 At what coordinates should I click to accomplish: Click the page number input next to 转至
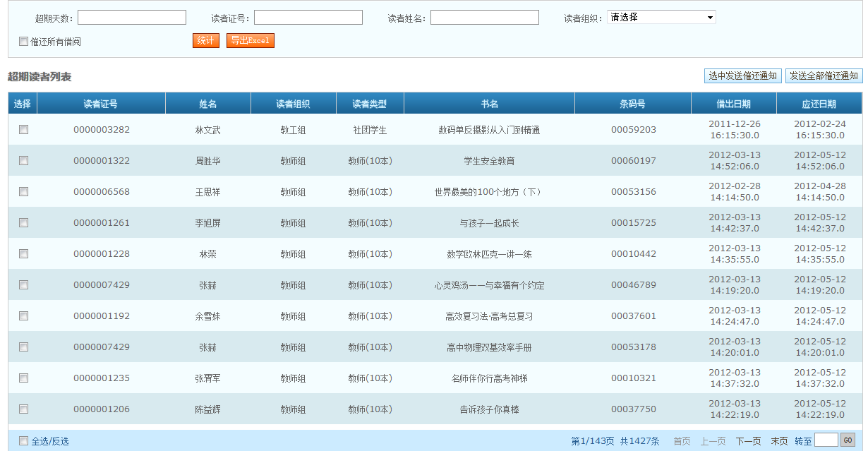coord(826,440)
